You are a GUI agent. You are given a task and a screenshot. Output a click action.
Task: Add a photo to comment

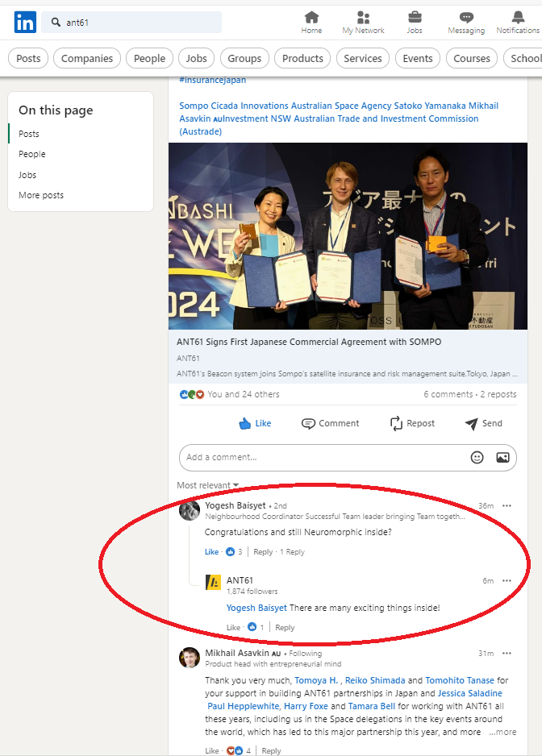[502, 457]
